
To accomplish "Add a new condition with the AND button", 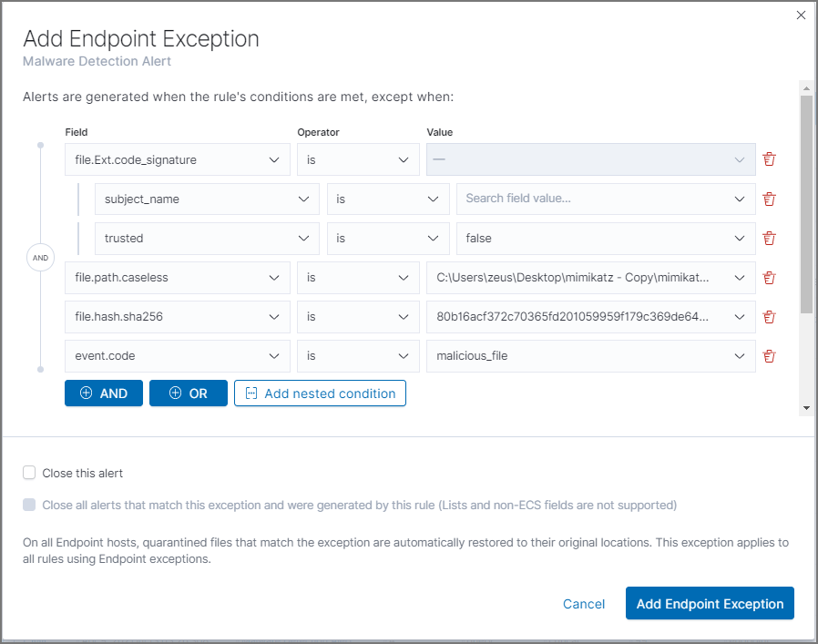I will pyautogui.click(x=103, y=393).
